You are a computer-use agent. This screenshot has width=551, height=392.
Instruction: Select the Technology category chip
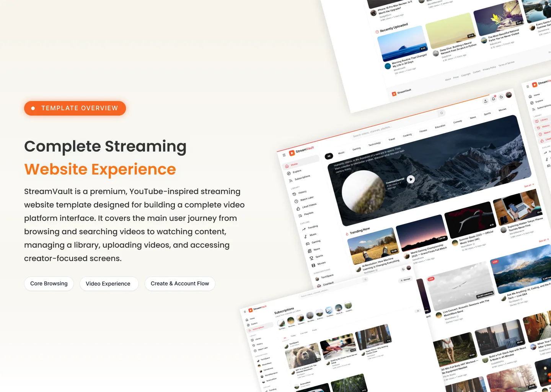tap(375, 144)
